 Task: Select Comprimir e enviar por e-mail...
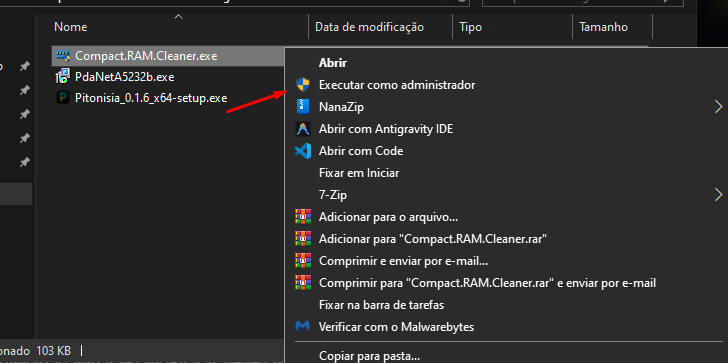pos(403,261)
